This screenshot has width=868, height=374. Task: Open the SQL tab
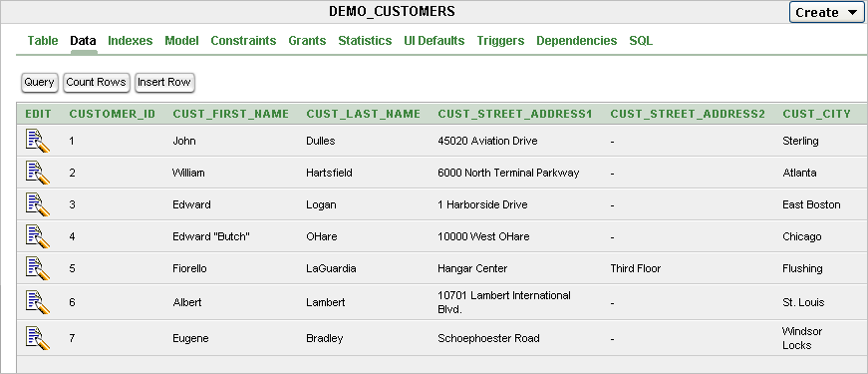(641, 41)
